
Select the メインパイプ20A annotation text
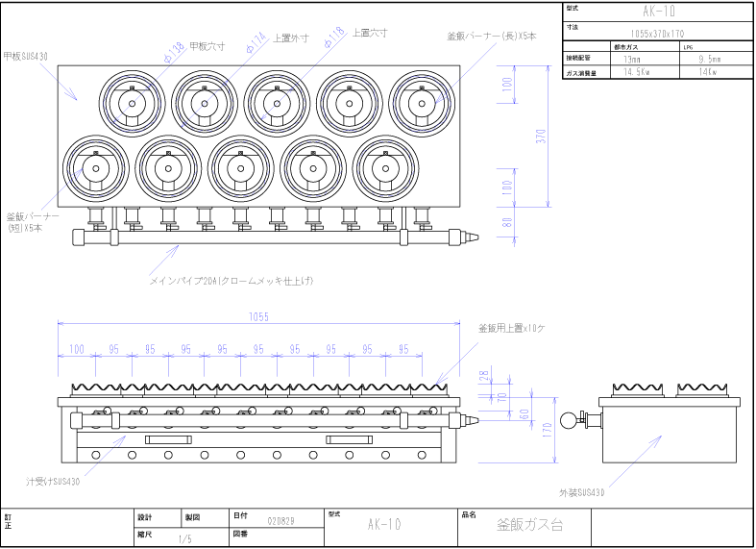pos(232,281)
